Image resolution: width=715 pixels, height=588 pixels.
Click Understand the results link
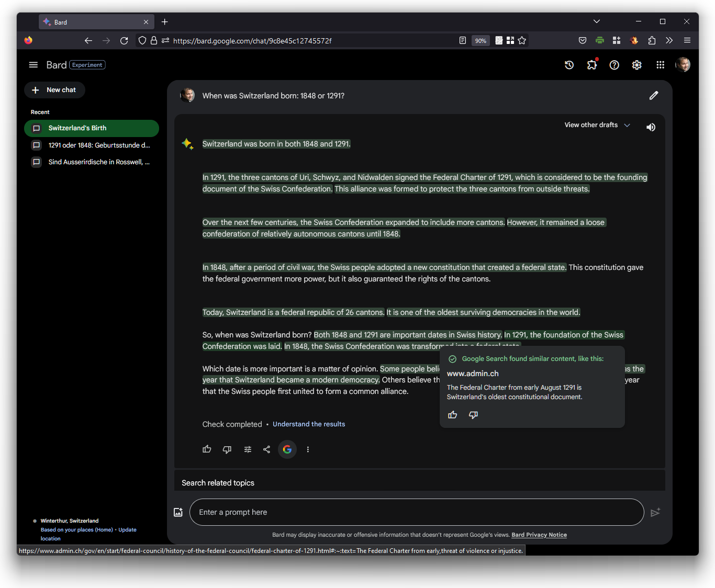[309, 424]
